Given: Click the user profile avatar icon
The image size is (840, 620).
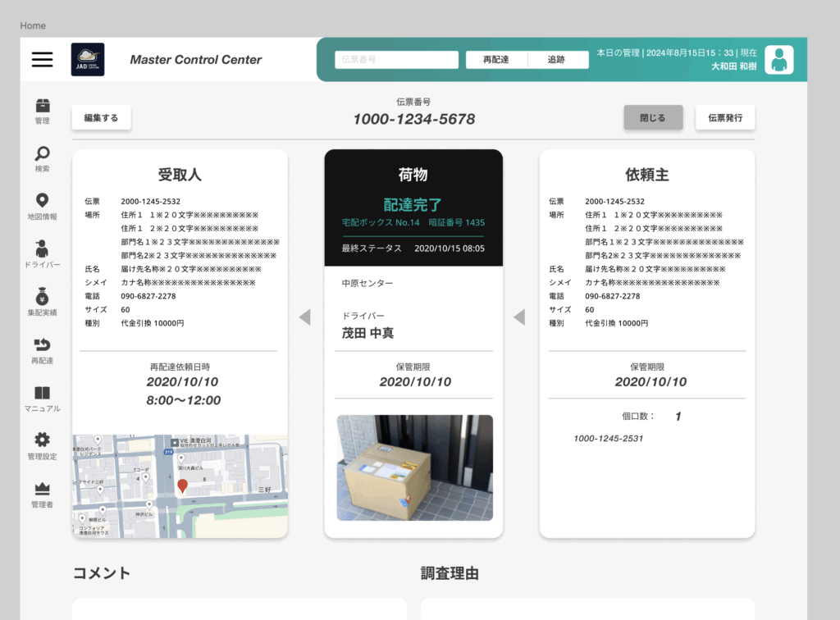Looking at the screenshot, I should 778,60.
